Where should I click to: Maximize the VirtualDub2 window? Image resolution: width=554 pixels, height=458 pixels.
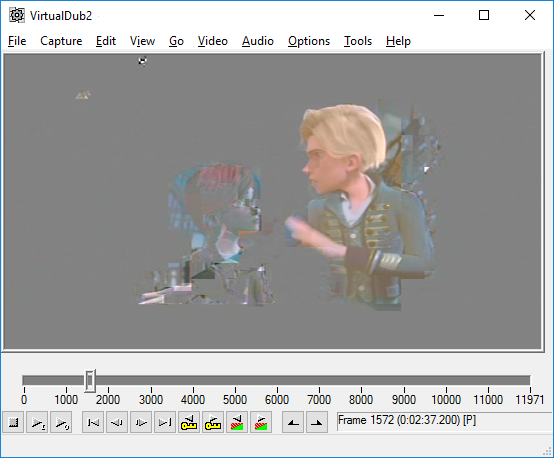(x=484, y=15)
